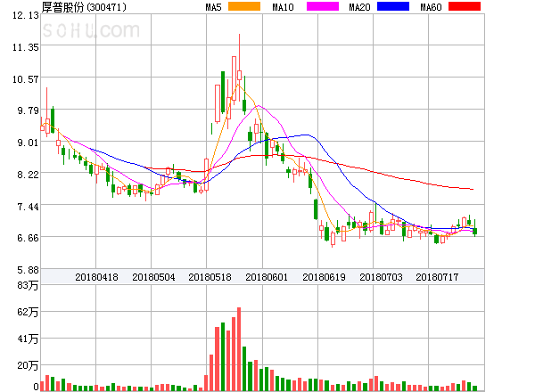This screenshot has width=535, height=392.
Task: Click the blue MA20 legend swatch
Action: (393, 6)
